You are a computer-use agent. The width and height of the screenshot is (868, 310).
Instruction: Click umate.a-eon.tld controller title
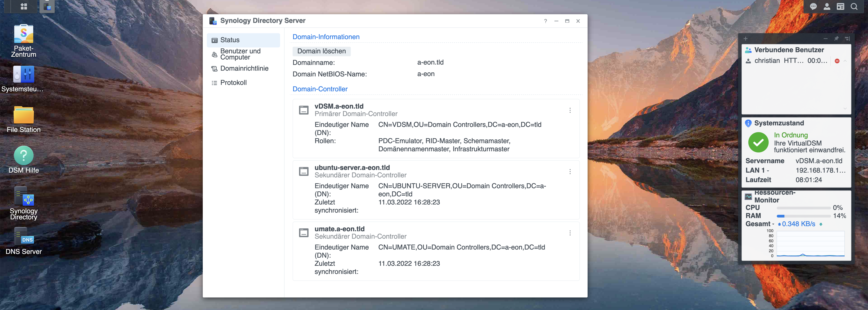click(x=339, y=229)
